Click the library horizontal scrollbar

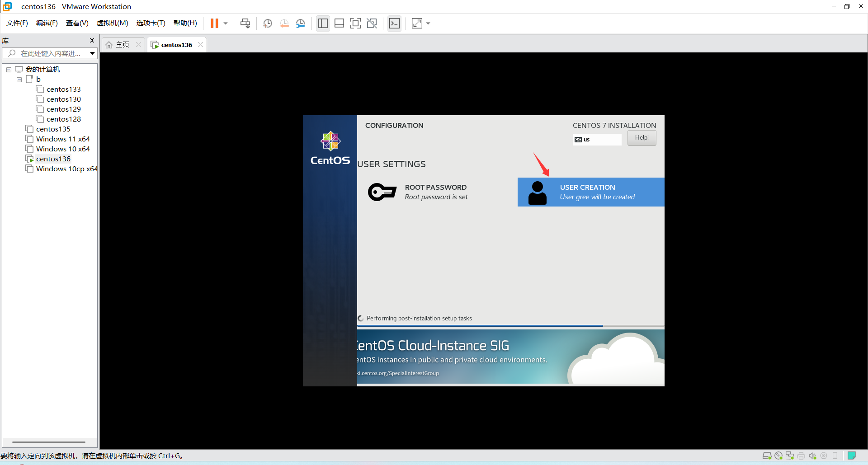pos(49,442)
